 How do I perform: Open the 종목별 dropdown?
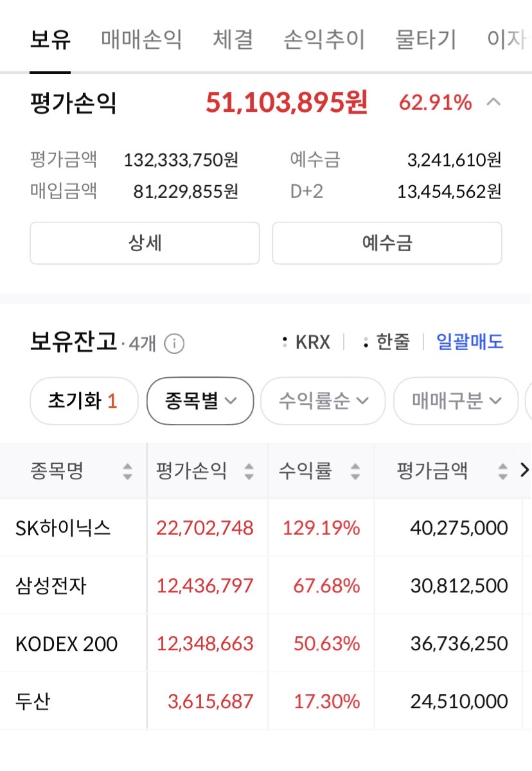(200, 402)
